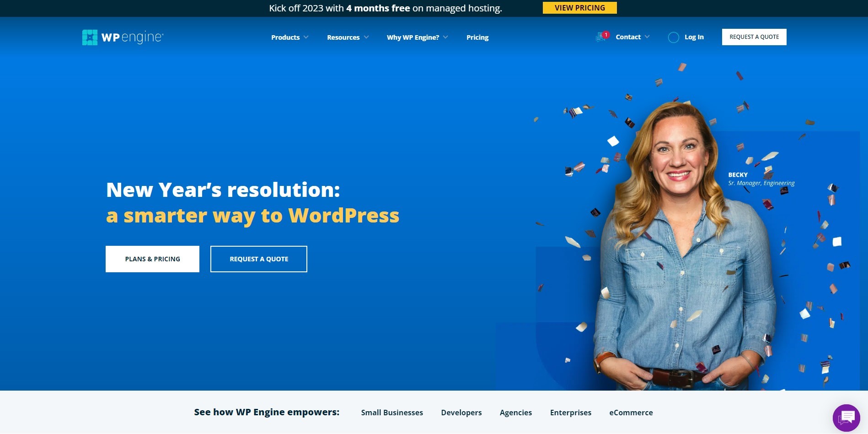Open the Products menu
The image size is (868, 434).
click(x=285, y=37)
